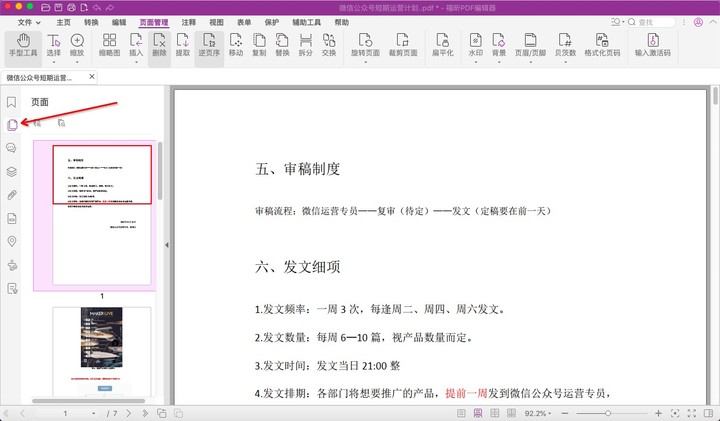Click Rotate pages (旋转页面)
The height and width of the screenshot is (421, 720).
[366, 45]
